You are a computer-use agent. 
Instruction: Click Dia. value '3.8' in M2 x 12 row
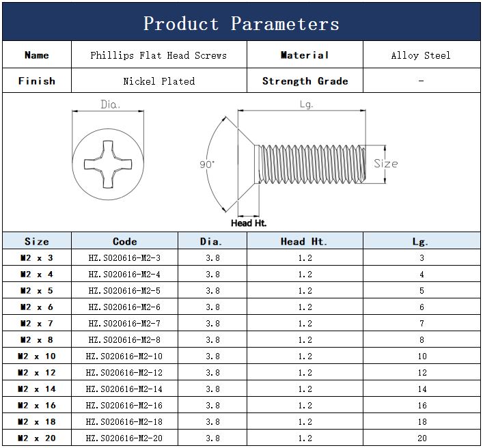coord(212,373)
